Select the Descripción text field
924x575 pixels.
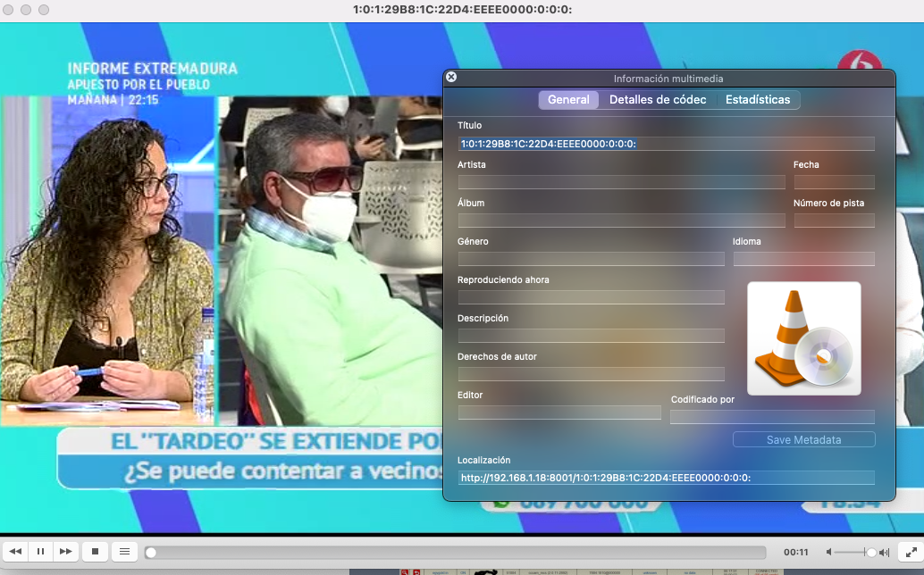pos(591,336)
